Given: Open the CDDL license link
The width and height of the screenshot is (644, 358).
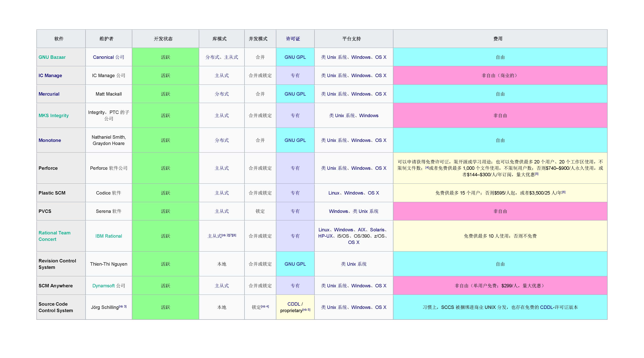Looking at the screenshot, I should click(293, 304).
